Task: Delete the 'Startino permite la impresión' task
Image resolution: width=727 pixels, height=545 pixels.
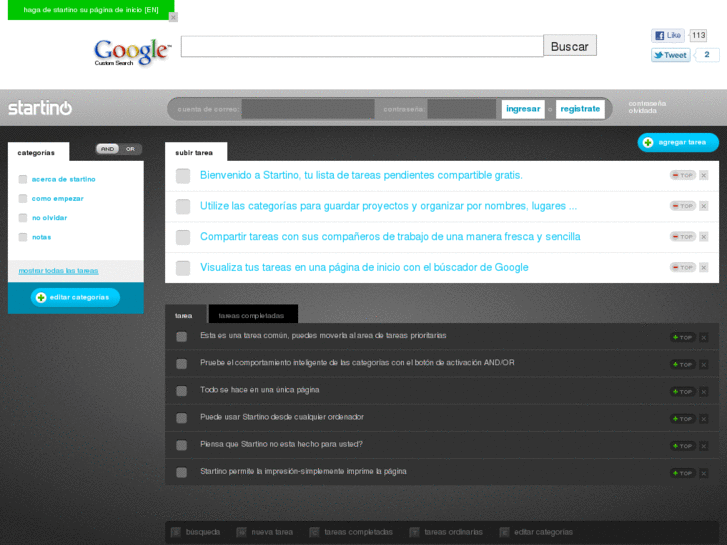Action: [x=704, y=473]
